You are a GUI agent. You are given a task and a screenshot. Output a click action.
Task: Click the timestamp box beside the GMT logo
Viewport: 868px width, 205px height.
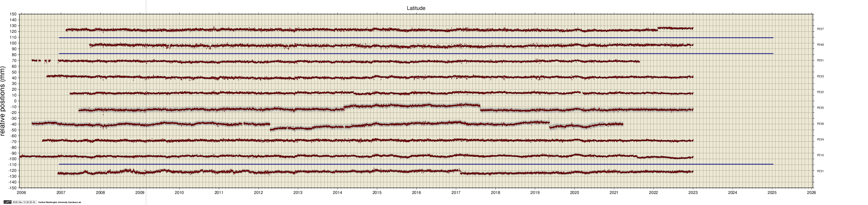pos(23,202)
